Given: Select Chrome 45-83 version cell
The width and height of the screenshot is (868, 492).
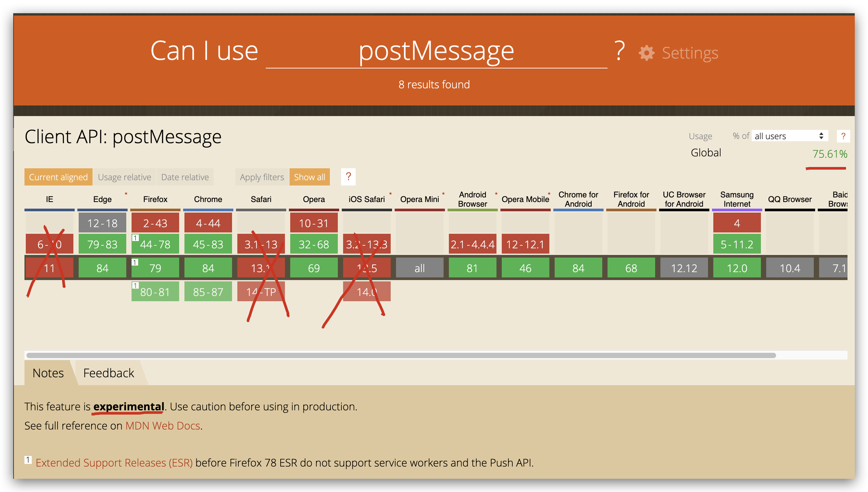Looking at the screenshot, I should tap(208, 244).
